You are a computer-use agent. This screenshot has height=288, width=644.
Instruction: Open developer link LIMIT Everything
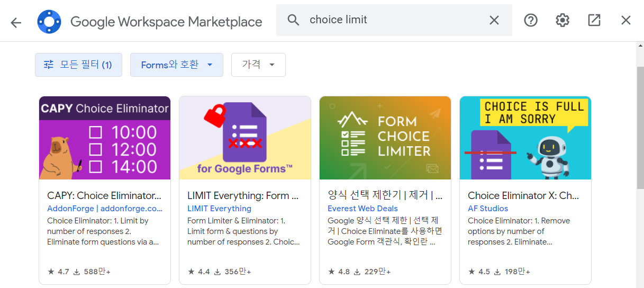[219, 209]
